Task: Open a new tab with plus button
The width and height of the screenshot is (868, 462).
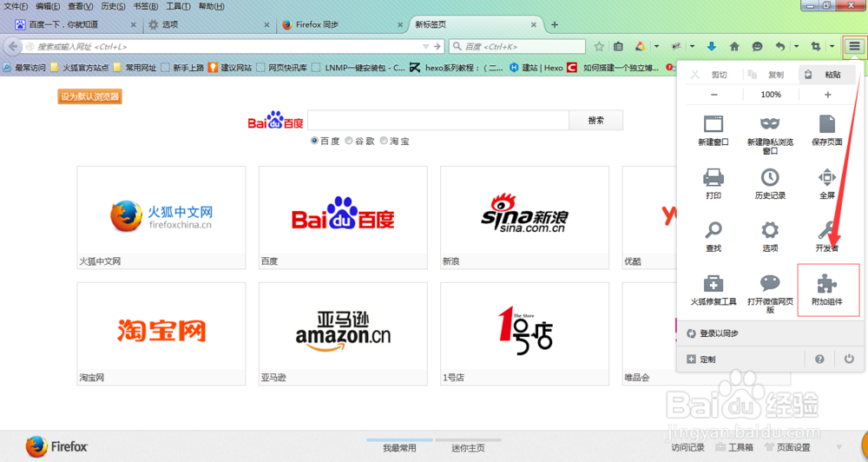Action: 555,24
